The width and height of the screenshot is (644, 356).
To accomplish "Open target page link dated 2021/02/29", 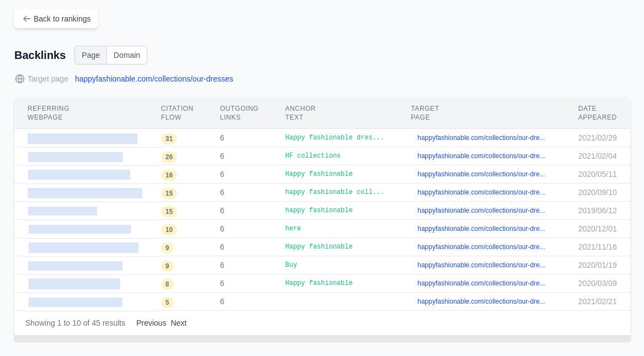I will click(481, 138).
